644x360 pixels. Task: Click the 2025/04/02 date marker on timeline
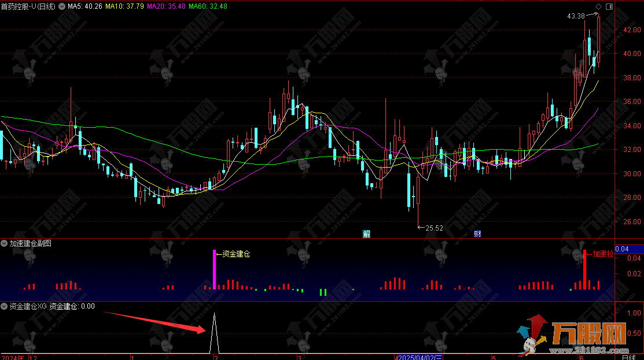click(x=419, y=357)
